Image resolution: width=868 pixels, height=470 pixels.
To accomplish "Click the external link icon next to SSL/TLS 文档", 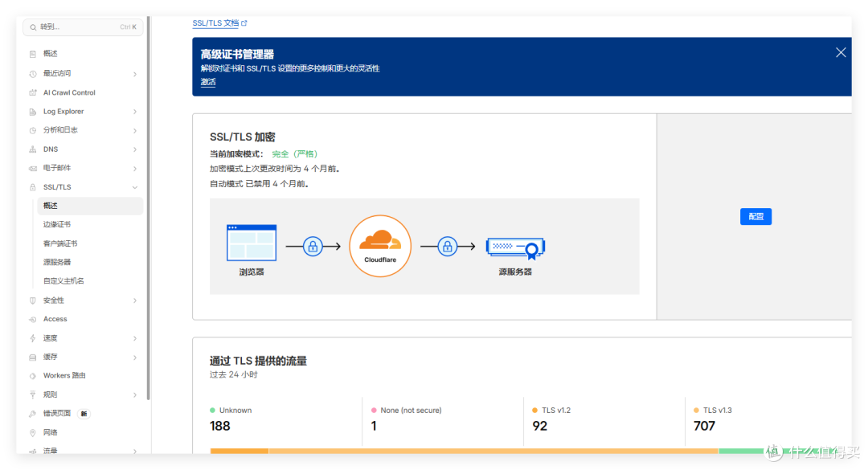I will [x=244, y=23].
